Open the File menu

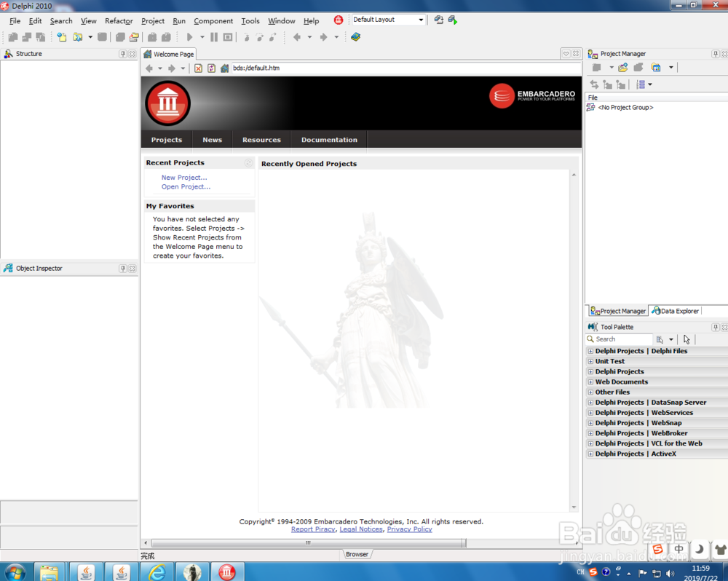pos(15,21)
